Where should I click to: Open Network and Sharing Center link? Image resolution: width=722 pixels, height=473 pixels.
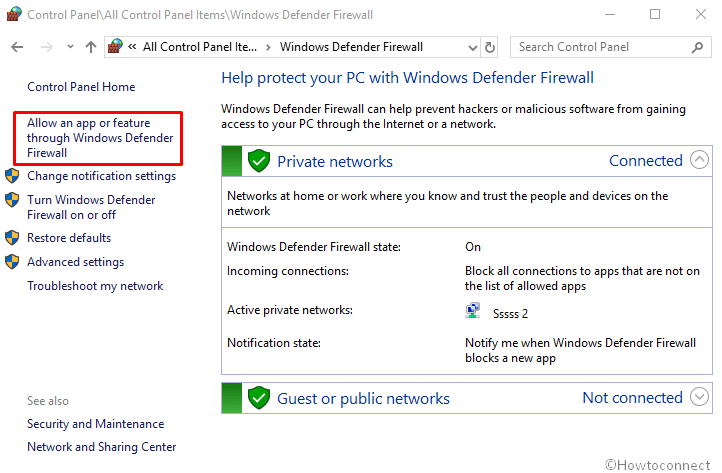point(101,447)
